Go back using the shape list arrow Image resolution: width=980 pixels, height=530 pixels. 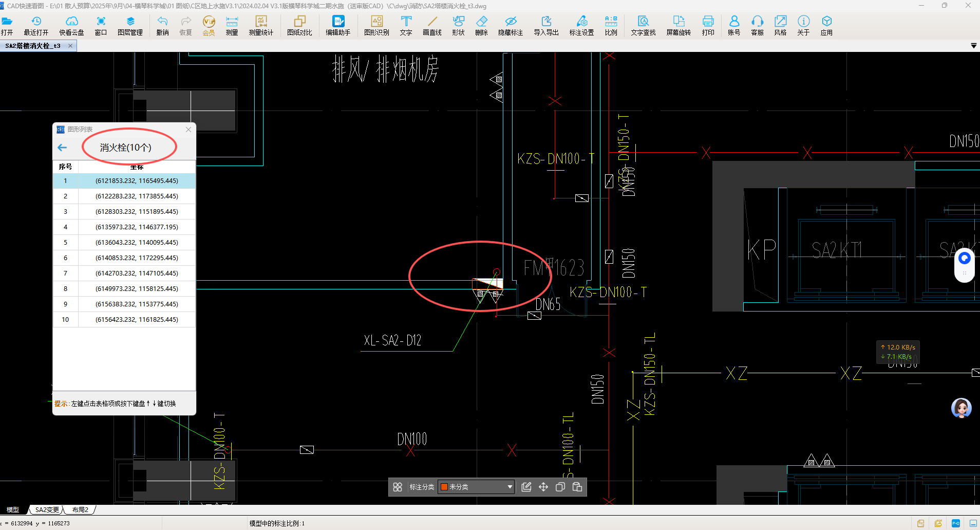pyautogui.click(x=62, y=148)
